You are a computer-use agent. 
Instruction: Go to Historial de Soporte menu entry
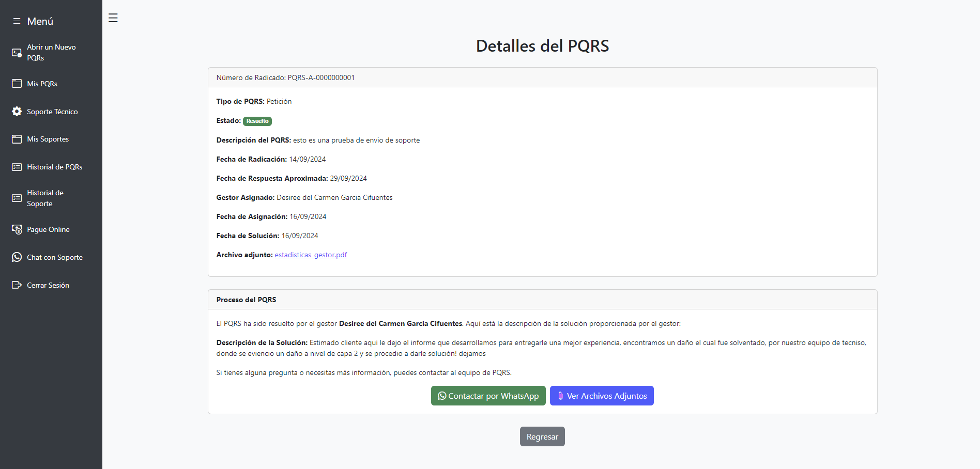point(45,198)
